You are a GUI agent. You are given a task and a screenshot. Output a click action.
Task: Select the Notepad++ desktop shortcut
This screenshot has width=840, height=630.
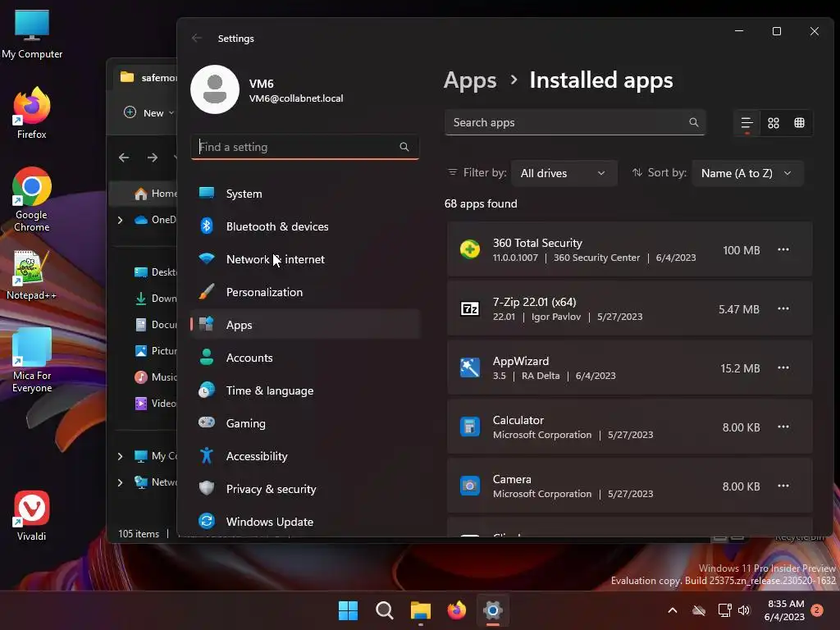(x=32, y=275)
